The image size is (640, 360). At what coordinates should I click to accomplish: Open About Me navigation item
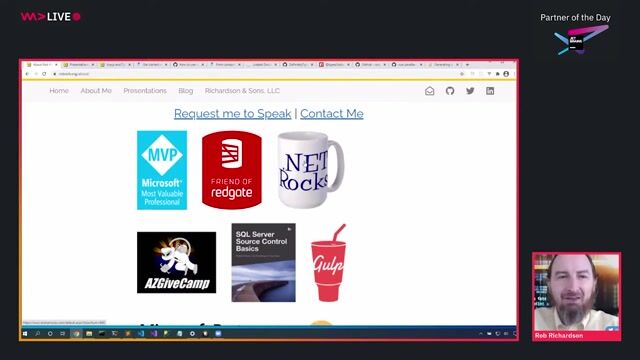click(x=96, y=91)
